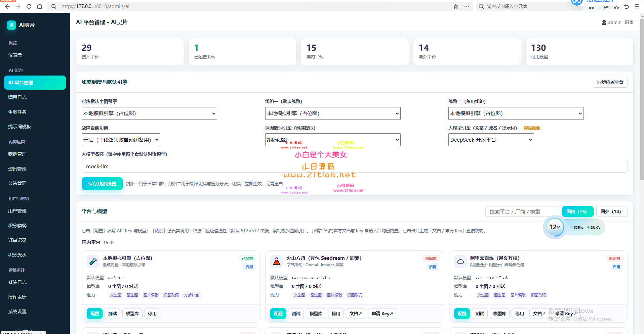644x334 pixels.
Task: Click the 130 可用模型 stat card
Action: tap(579, 52)
